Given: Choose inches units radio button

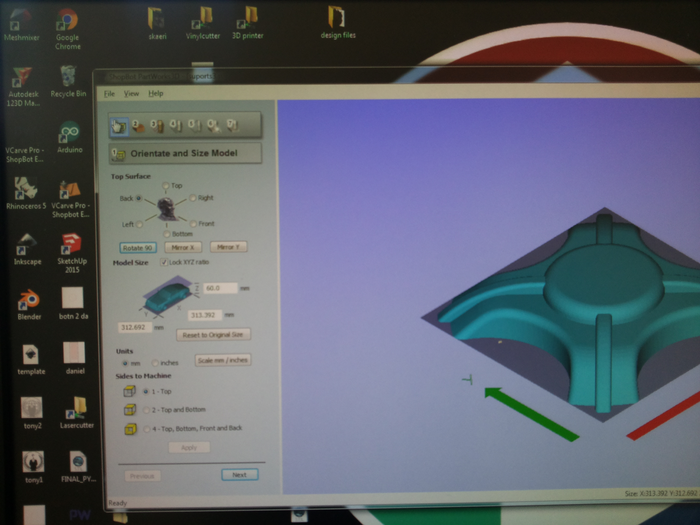Looking at the screenshot, I should click(155, 362).
